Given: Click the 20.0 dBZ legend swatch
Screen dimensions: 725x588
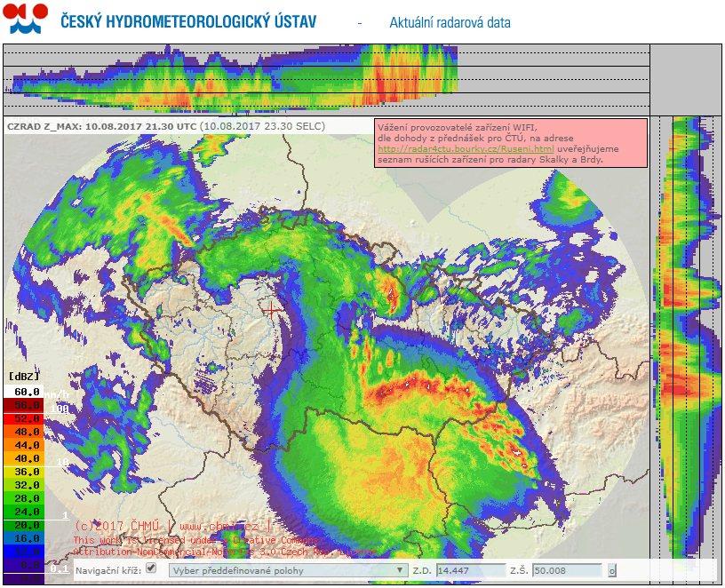Looking at the screenshot, I should 24,526.
